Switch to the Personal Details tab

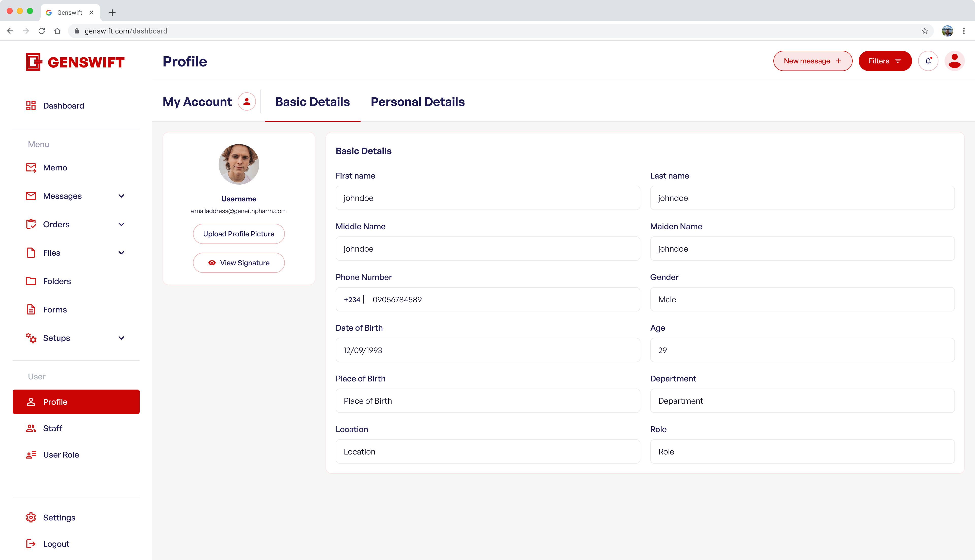(418, 102)
